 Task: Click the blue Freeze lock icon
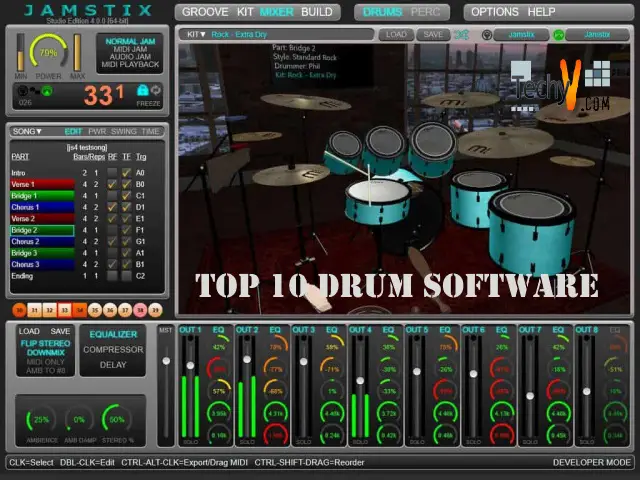coord(142,90)
